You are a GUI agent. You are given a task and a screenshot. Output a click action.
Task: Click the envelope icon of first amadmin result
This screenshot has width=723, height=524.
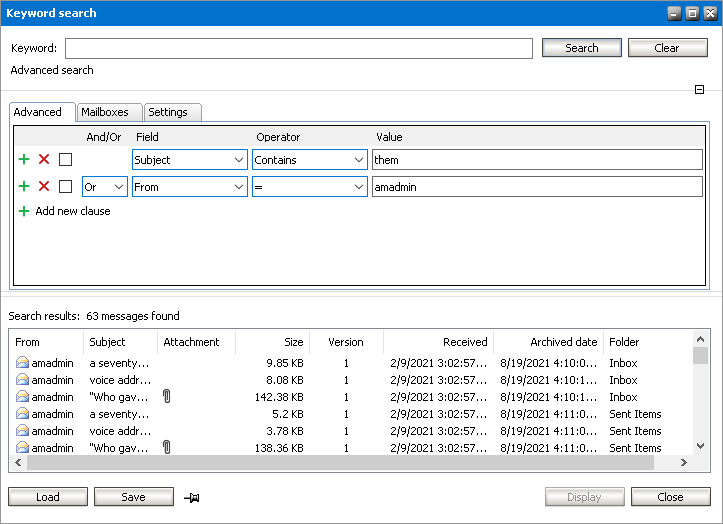tap(22, 363)
